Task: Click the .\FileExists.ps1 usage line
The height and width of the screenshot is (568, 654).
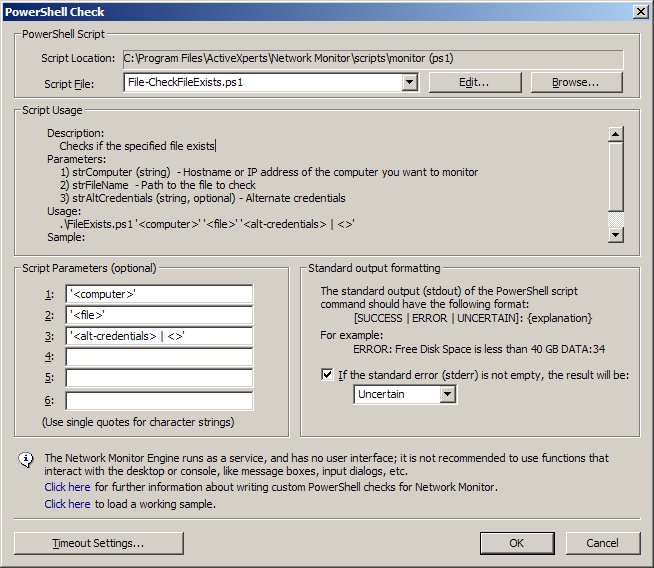Action: pyautogui.click(x=207, y=224)
